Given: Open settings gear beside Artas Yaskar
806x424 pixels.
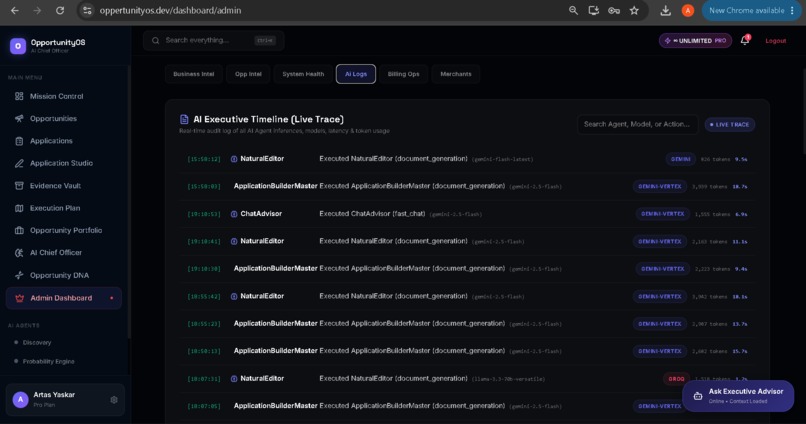Looking at the screenshot, I should [114, 399].
